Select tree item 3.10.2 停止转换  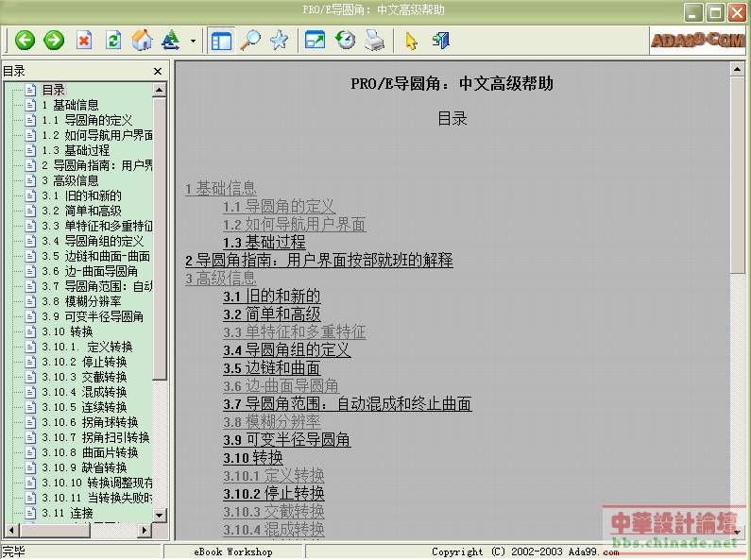84,362
